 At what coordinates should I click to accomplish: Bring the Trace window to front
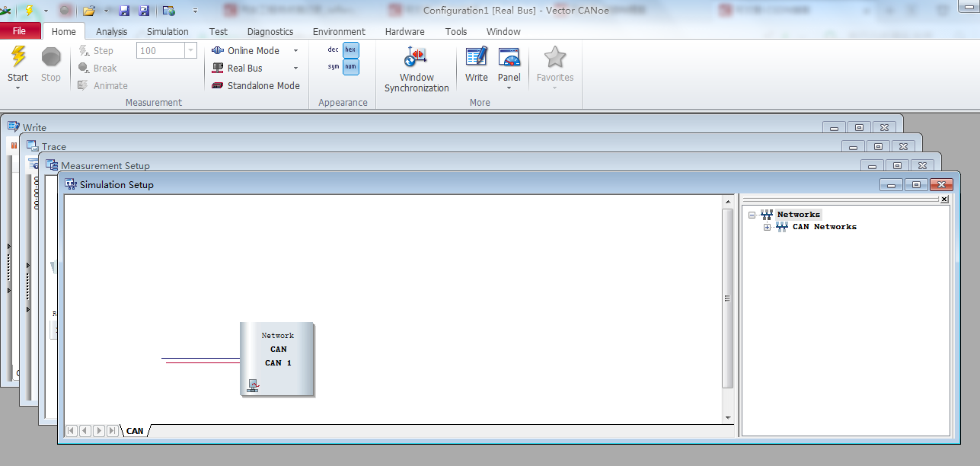click(54, 146)
